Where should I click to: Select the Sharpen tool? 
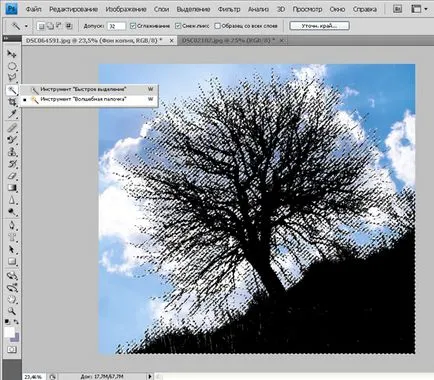click(12, 200)
